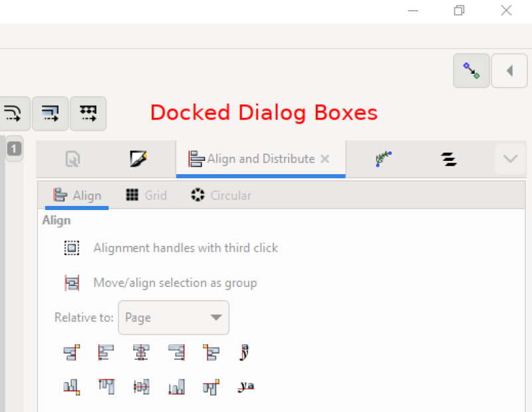Open the greyed-out magnifier dialog tab

click(72, 159)
